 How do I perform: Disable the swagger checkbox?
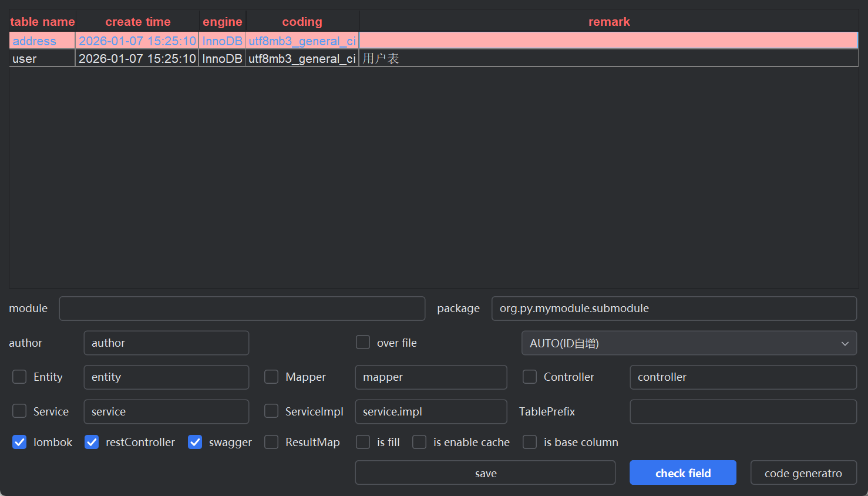point(195,442)
